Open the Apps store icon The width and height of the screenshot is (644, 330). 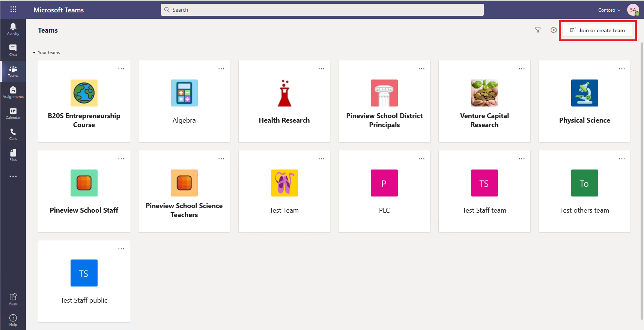click(13, 299)
